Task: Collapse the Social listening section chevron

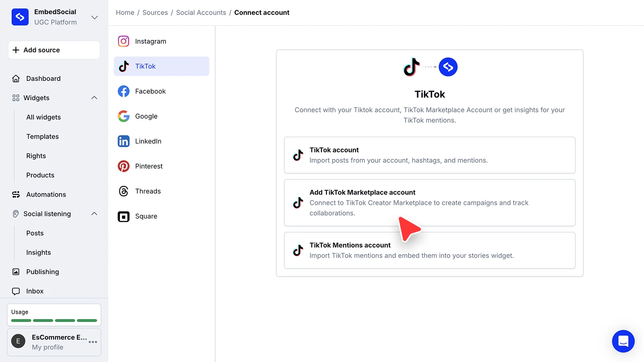Action: pos(94,214)
